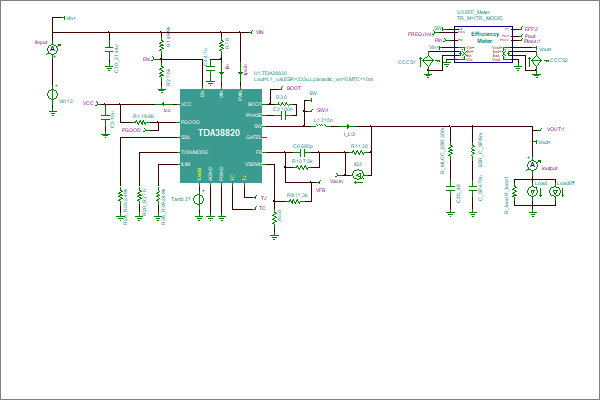Select the Tamb 27 voltage source symbol
This screenshot has height=400, width=600.
(199, 199)
